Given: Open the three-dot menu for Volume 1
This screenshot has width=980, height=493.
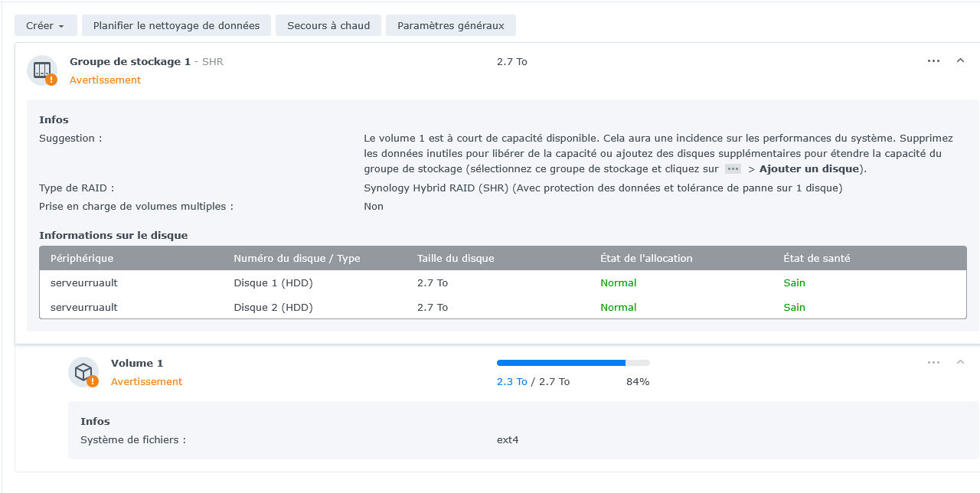Looking at the screenshot, I should point(933,363).
